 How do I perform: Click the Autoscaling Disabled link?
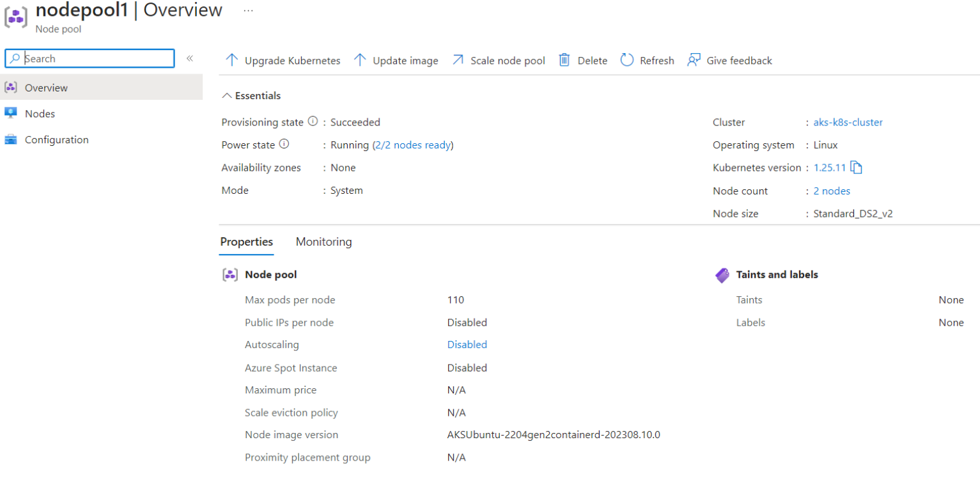[x=467, y=345]
